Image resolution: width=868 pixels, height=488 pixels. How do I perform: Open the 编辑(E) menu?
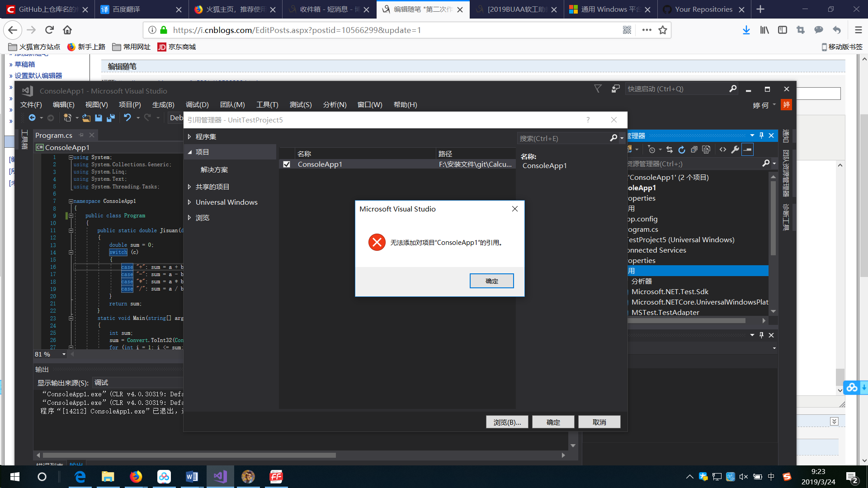pyautogui.click(x=64, y=105)
